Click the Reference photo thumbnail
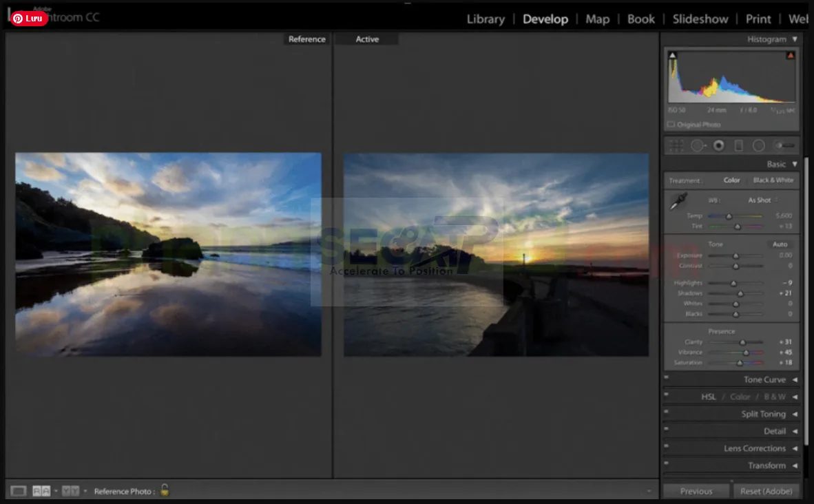814x504 pixels. pyautogui.click(x=168, y=254)
